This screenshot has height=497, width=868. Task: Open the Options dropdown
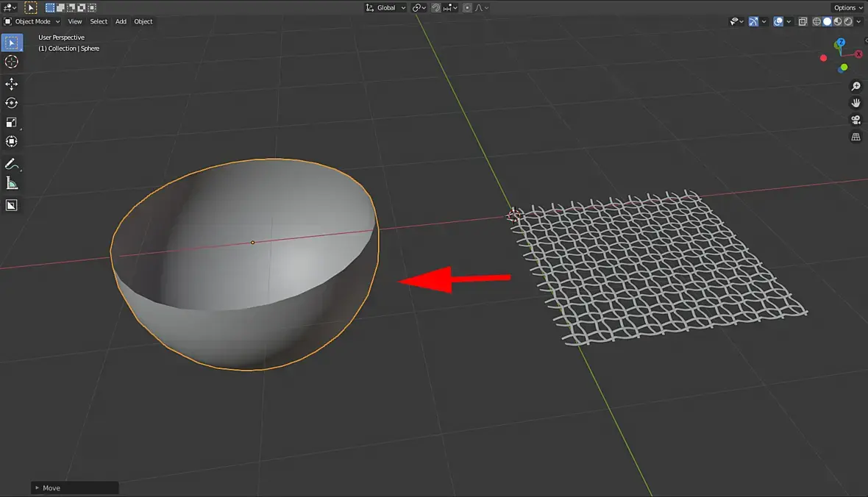click(848, 8)
